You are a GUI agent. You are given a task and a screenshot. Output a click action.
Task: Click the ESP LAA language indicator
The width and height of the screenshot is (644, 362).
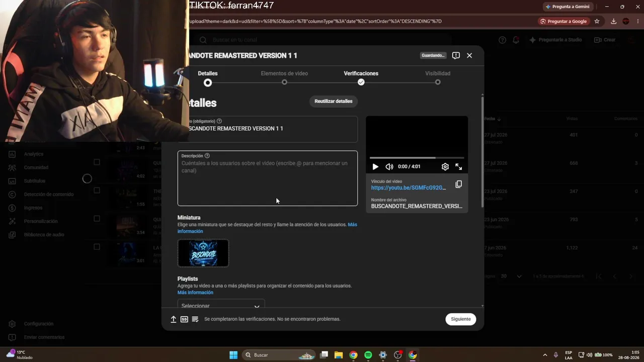click(569, 355)
